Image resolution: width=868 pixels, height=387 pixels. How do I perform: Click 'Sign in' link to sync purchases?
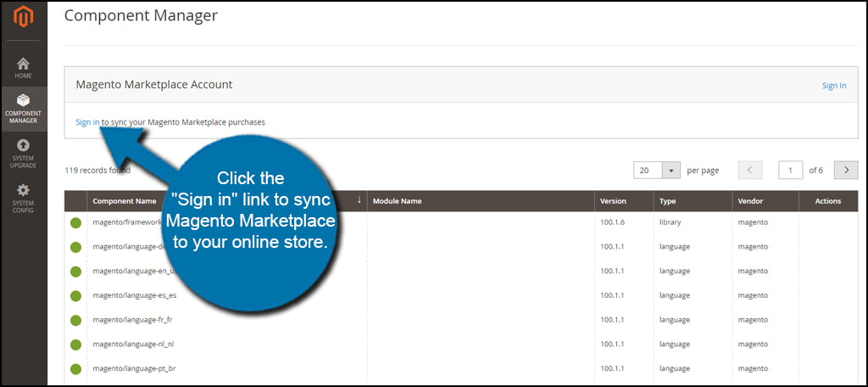(x=87, y=122)
